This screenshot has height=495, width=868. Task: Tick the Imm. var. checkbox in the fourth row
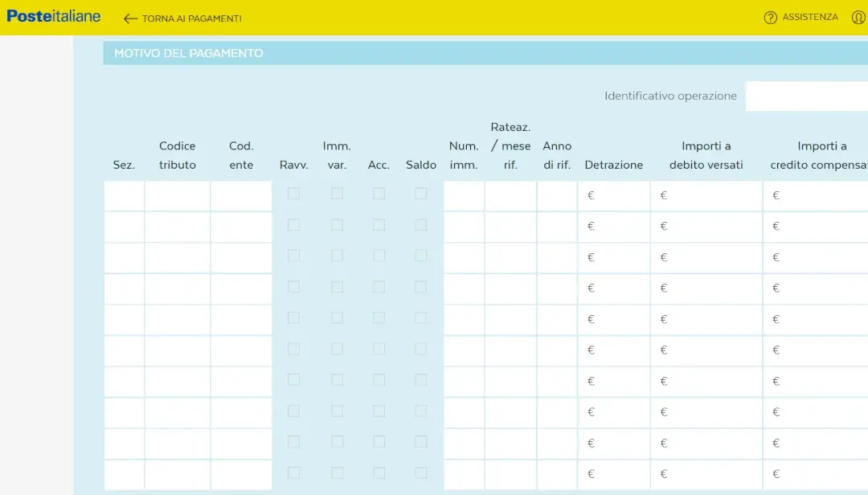tap(337, 287)
